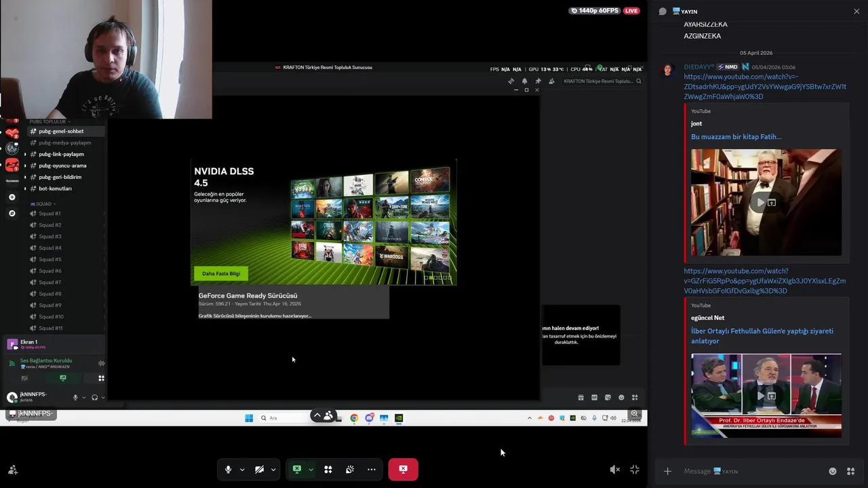
Task: Exit fullscreen view icon
Action: (x=635, y=469)
